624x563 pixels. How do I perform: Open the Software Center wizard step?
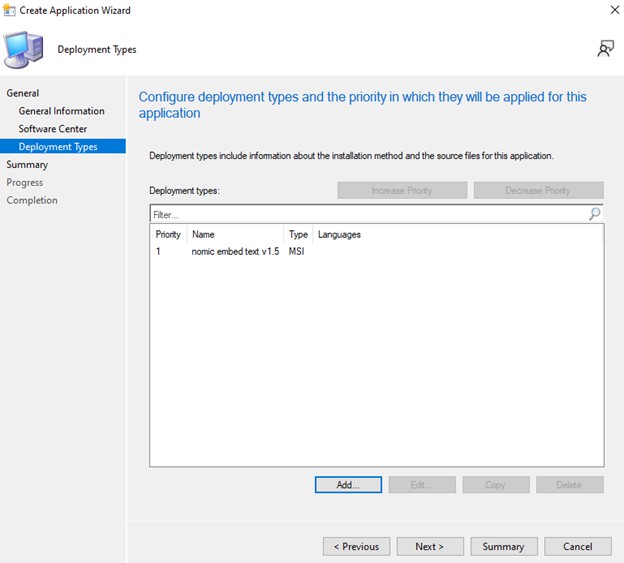(x=52, y=129)
